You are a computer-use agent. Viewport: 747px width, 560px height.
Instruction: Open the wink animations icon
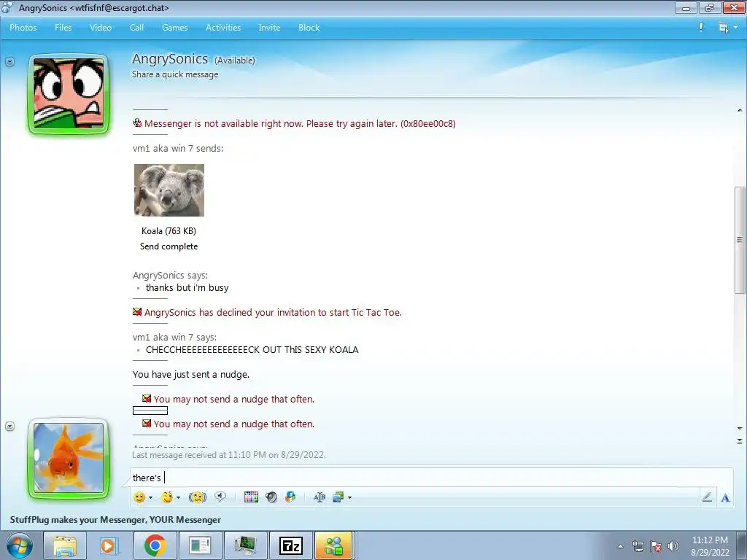point(167,497)
